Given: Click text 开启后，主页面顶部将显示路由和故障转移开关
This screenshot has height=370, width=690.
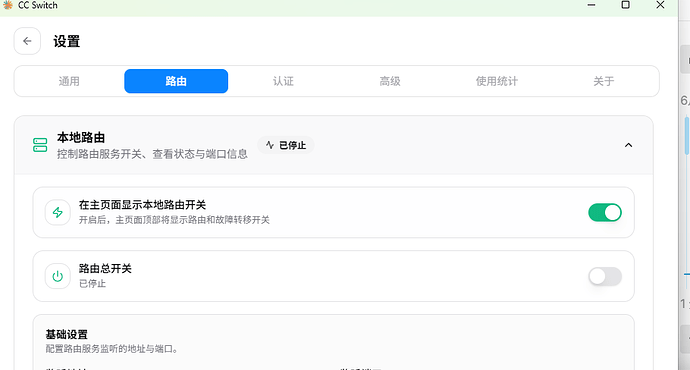Looking at the screenshot, I should point(174,220).
